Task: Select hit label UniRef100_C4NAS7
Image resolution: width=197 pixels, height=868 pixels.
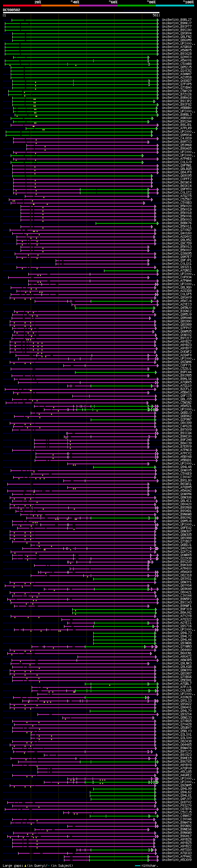Action: click(x=176, y=815)
